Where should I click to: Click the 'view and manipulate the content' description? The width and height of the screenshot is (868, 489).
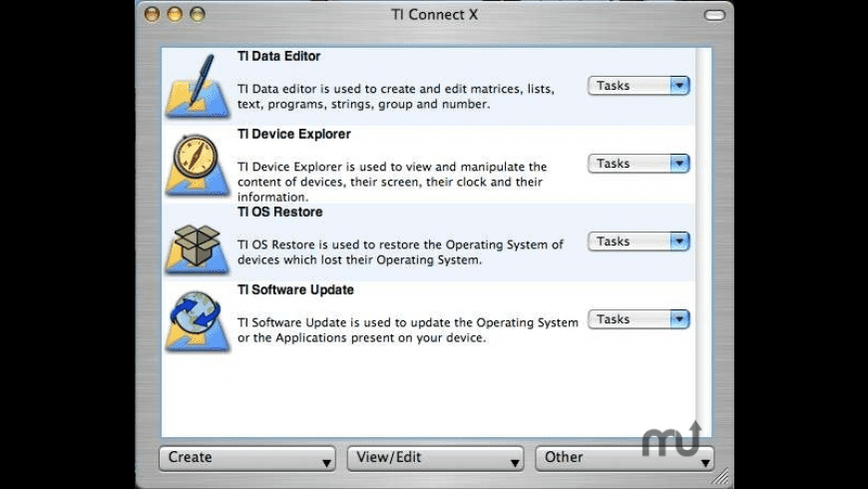coord(392,182)
